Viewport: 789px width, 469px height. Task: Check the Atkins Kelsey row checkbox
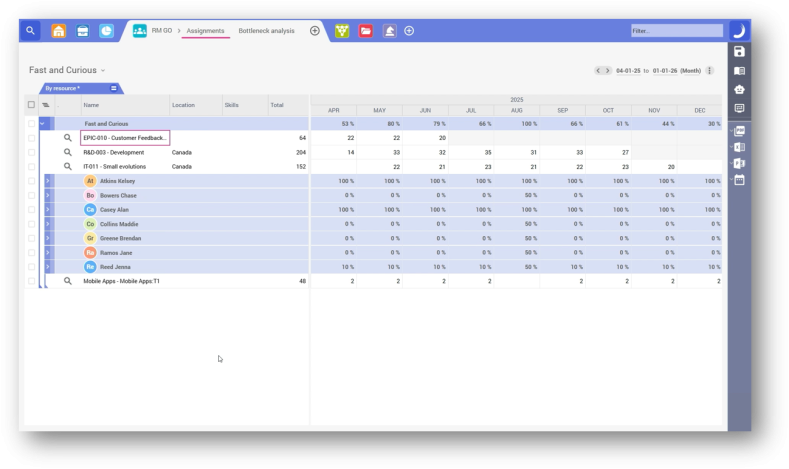coord(31,181)
